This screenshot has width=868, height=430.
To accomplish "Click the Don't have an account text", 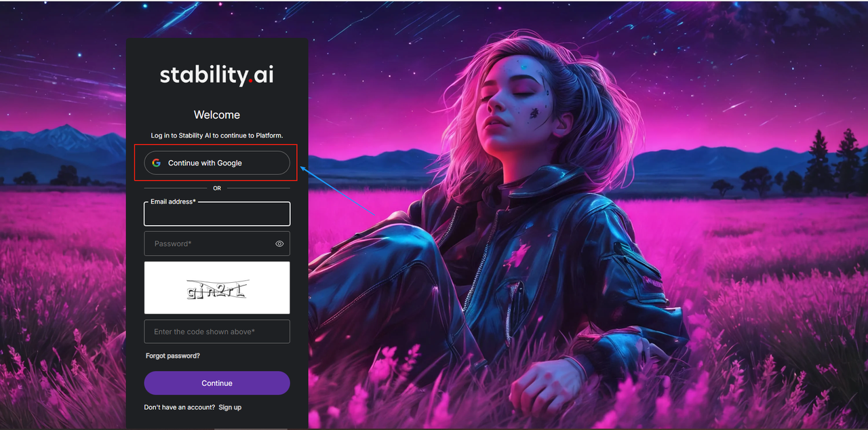I will [x=180, y=408].
